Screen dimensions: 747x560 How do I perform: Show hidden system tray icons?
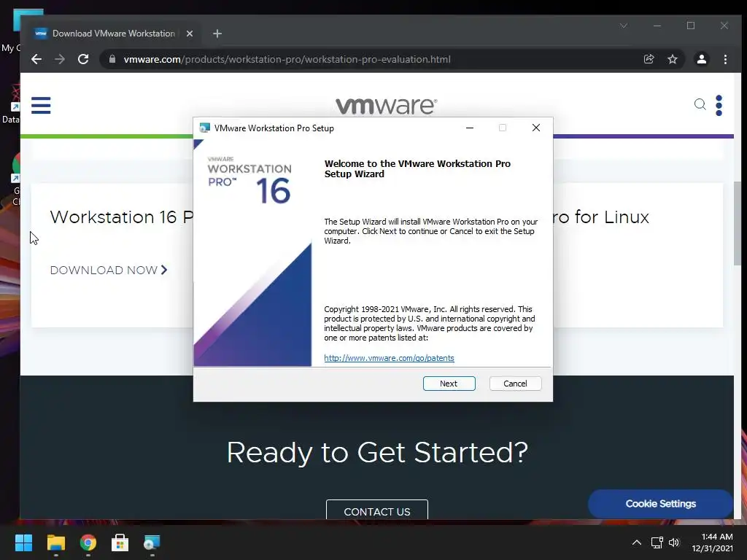click(x=636, y=542)
